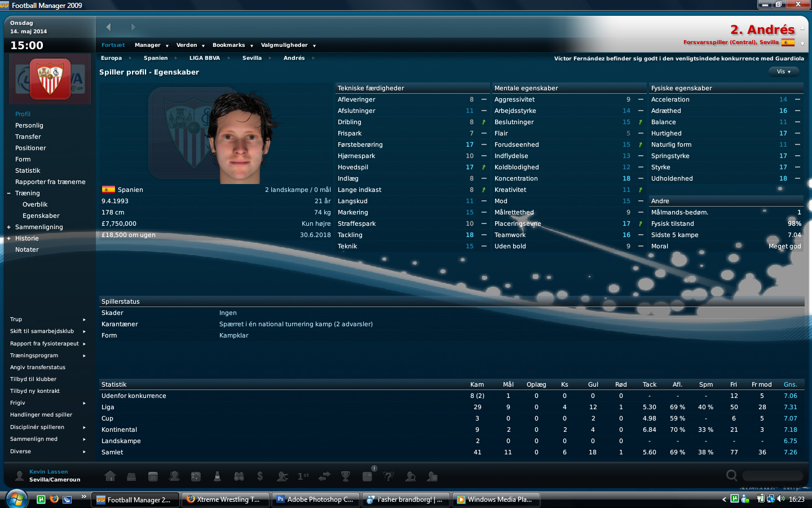
Task: Open Egenskaber under Træning
Action: pos(41,216)
